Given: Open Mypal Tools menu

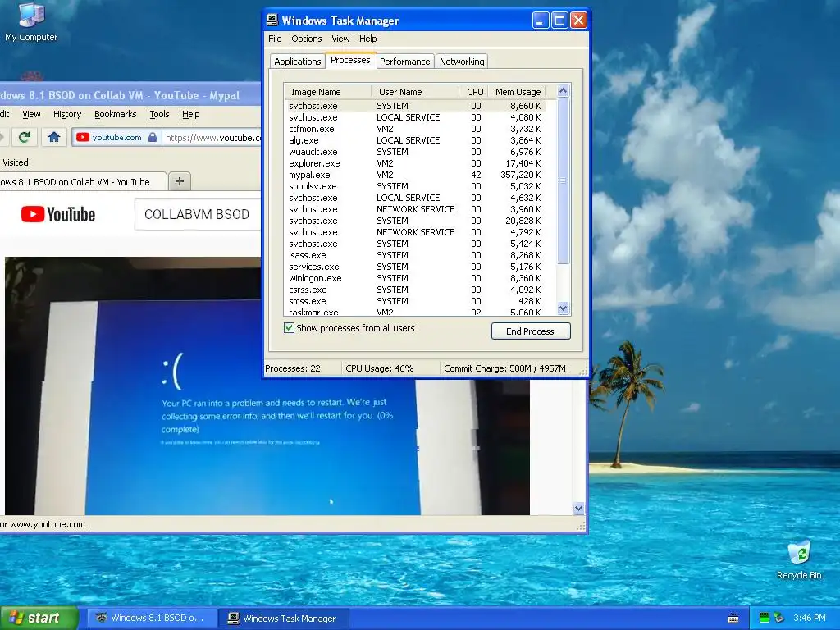Looking at the screenshot, I should tap(159, 114).
